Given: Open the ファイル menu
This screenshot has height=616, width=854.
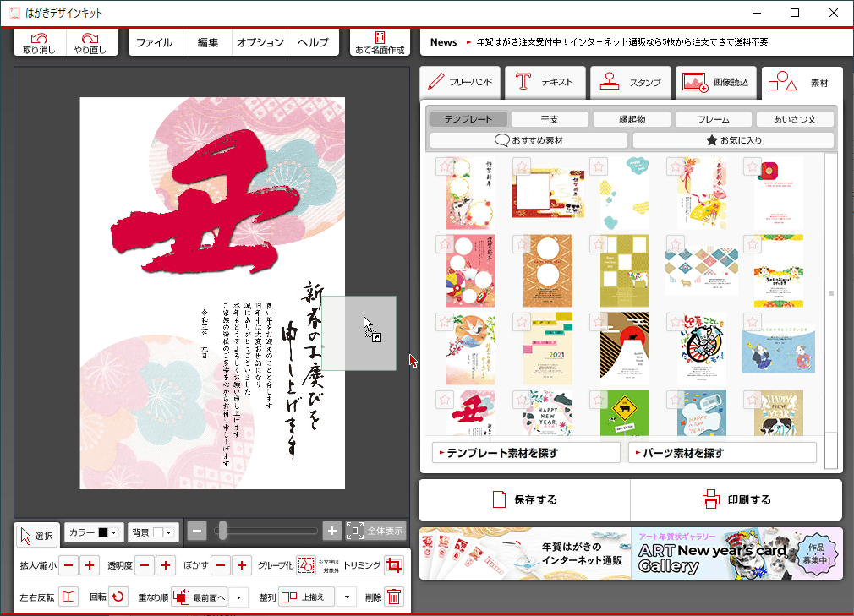Looking at the screenshot, I should tap(155, 42).
